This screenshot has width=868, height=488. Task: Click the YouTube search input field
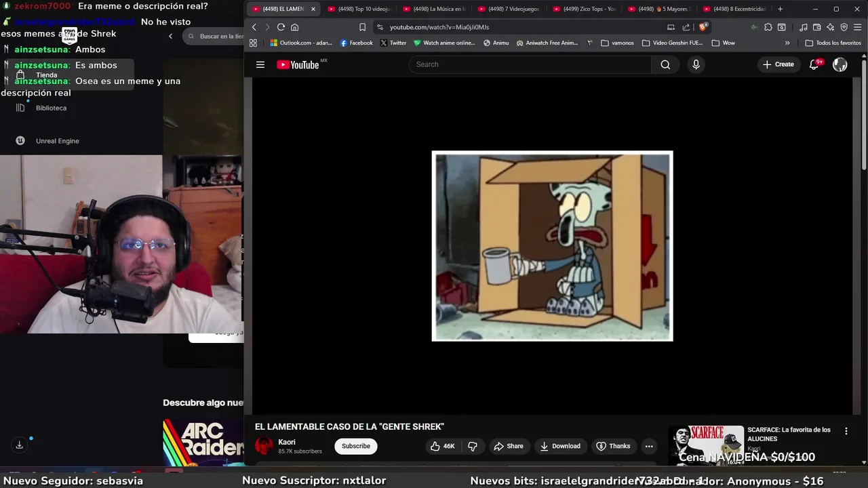coord(530,64)
